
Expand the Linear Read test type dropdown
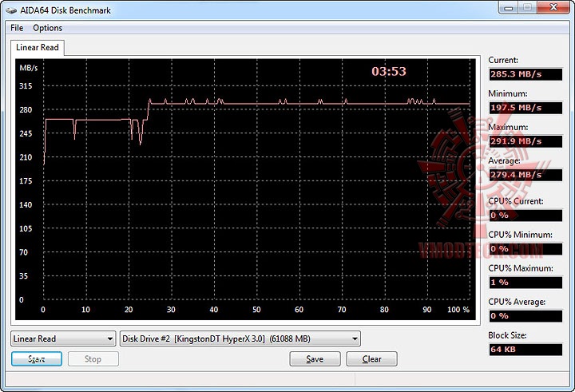click(x=63, y=339)
